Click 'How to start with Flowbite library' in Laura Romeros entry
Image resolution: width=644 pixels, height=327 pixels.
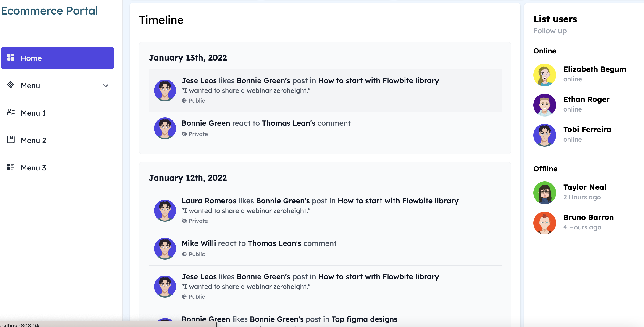click(398, 201)
